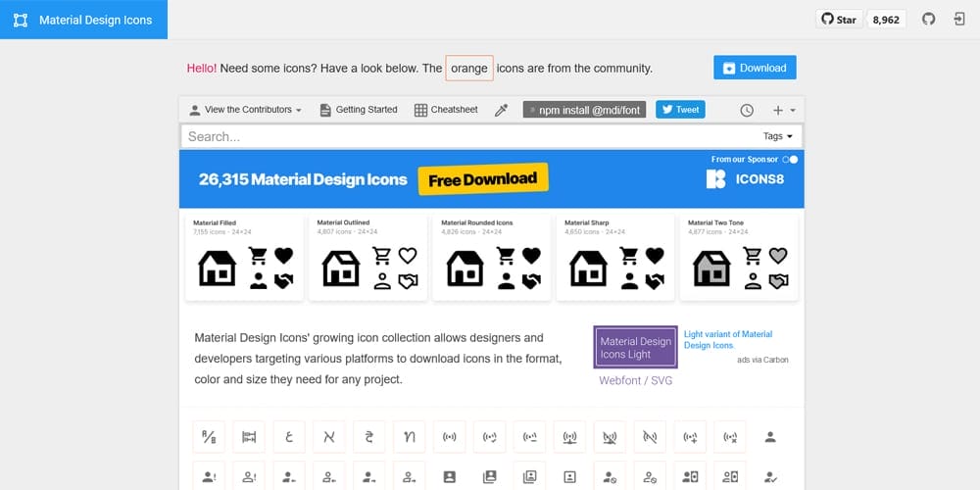Open the Material Filled icon pack card
Viewport: 980px width, 490px height.
pos(244,257)
